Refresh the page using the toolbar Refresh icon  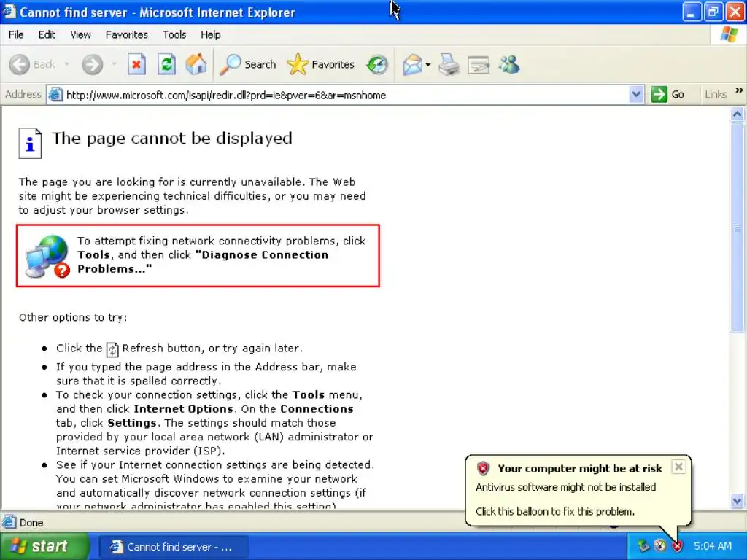tap(166, 64)
